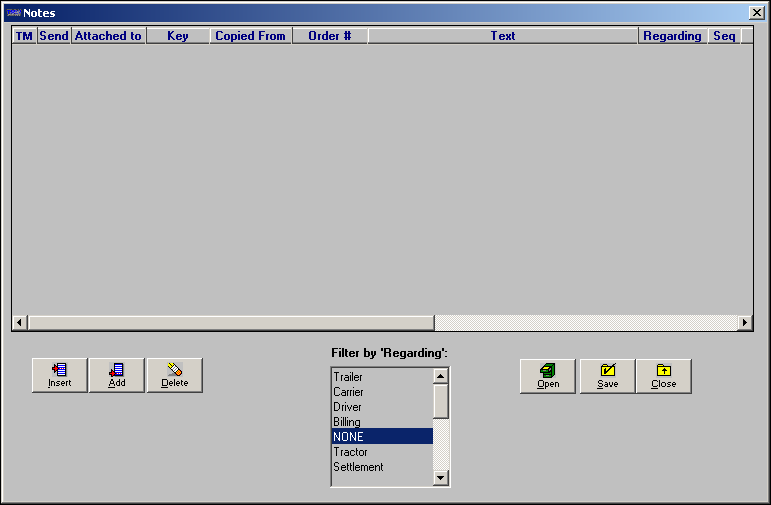Viewport: 771px width, 505px height.
Task: Click the grid's horizontal scrollbar thumb
Action: pos(231,323)
